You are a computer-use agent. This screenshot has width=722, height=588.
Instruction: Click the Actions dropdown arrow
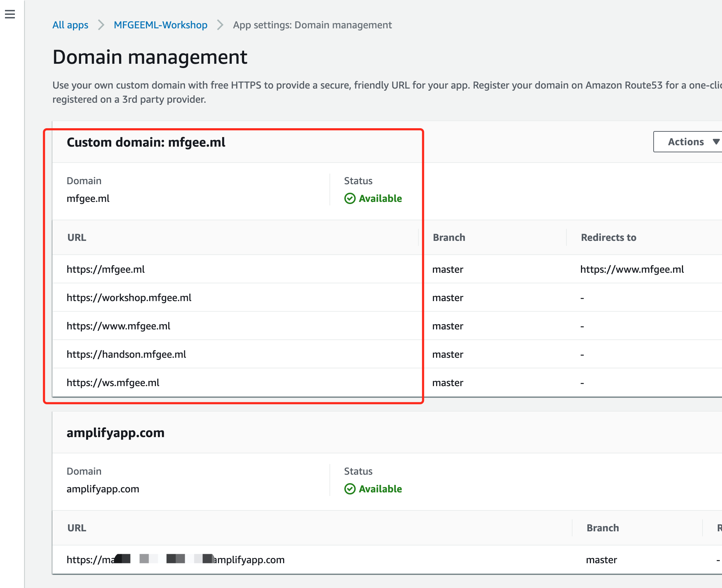pyautogui.click(x=716, y=142)
